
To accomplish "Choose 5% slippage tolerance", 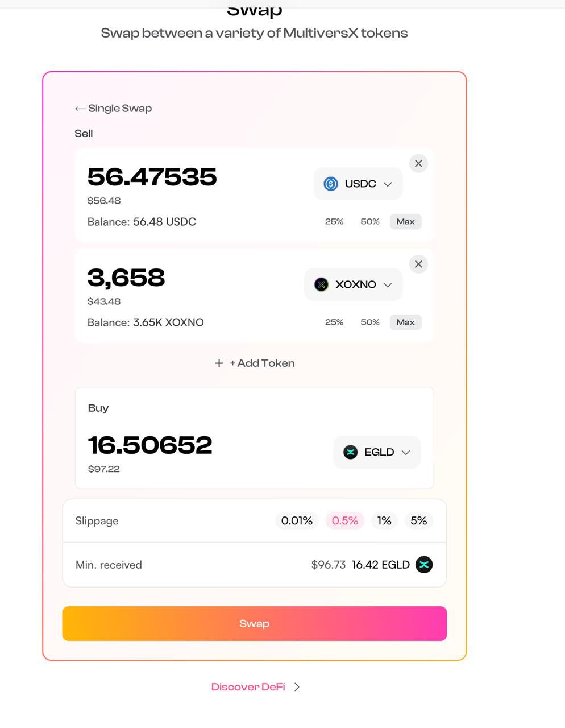I will [x=418, y=521].
